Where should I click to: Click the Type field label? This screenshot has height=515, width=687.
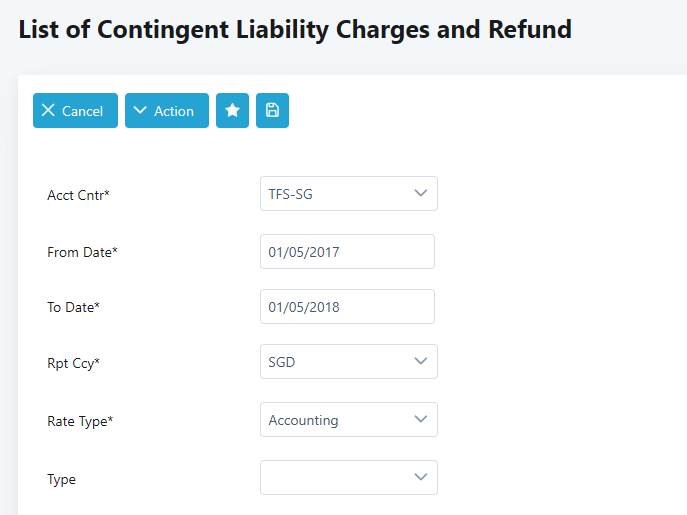pyautogui.click(x=62, y=479)
